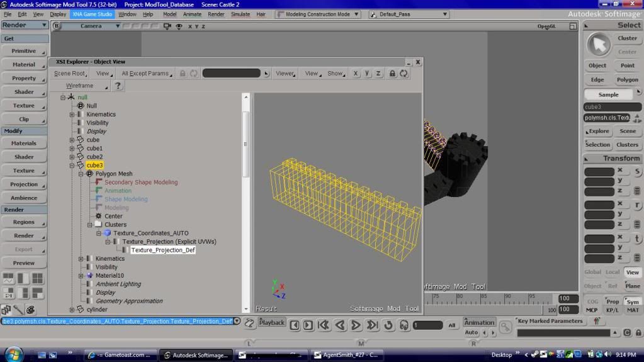Click the volume icon in system tray
The width and height of the screenshot is (644, 362).
608,354
